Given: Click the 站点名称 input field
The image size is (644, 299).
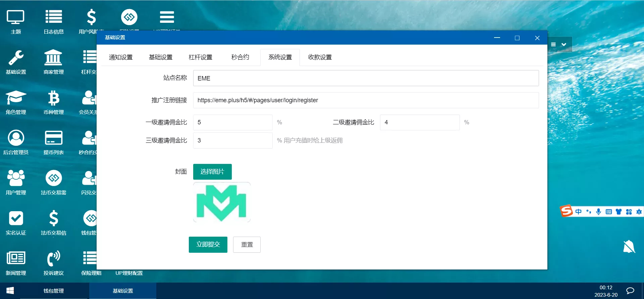Looking at the screenshot, I should 366,78.
